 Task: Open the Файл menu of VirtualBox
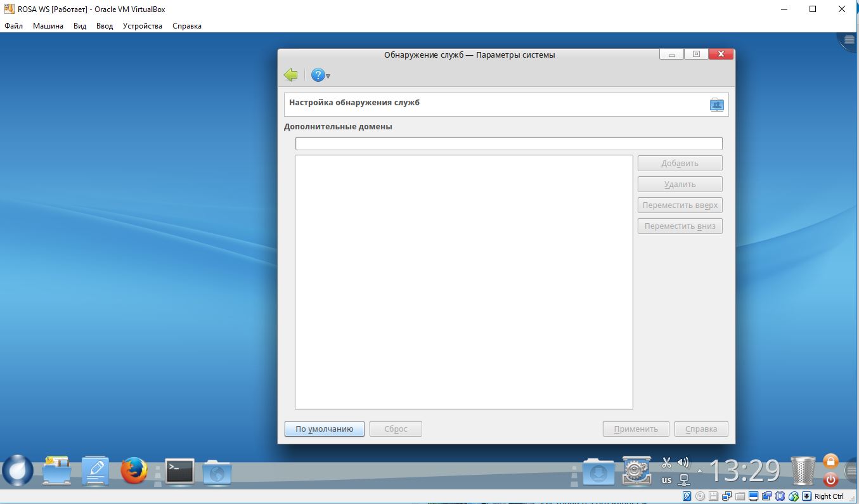pos(13,26)
